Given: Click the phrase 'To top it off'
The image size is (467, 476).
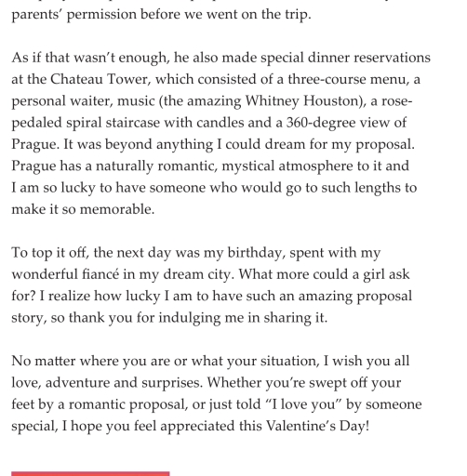Looking at the screenshot, I should [50, 253].
